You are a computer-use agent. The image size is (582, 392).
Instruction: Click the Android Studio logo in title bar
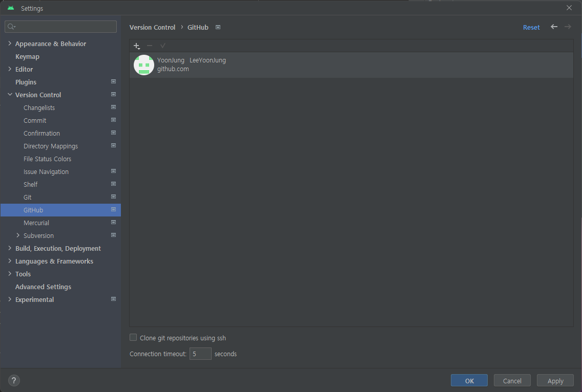pyautogui.click(x=11, y=8)
